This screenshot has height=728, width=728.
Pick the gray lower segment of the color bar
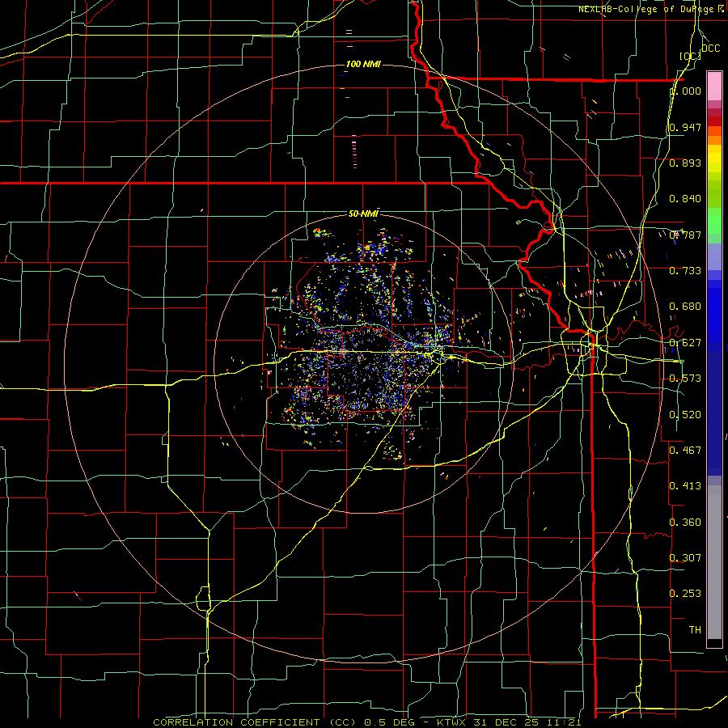tap(714, 562)
